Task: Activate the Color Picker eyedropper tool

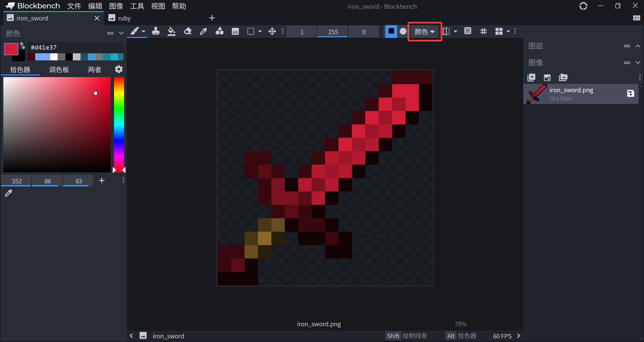Action: click(x=204, y=31)
